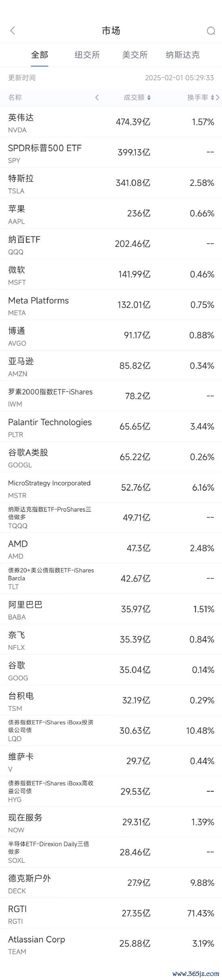The width and height of the screenshot is (222, 980).
Task: Switch to 美交所 tab
Action: (135, 55)
